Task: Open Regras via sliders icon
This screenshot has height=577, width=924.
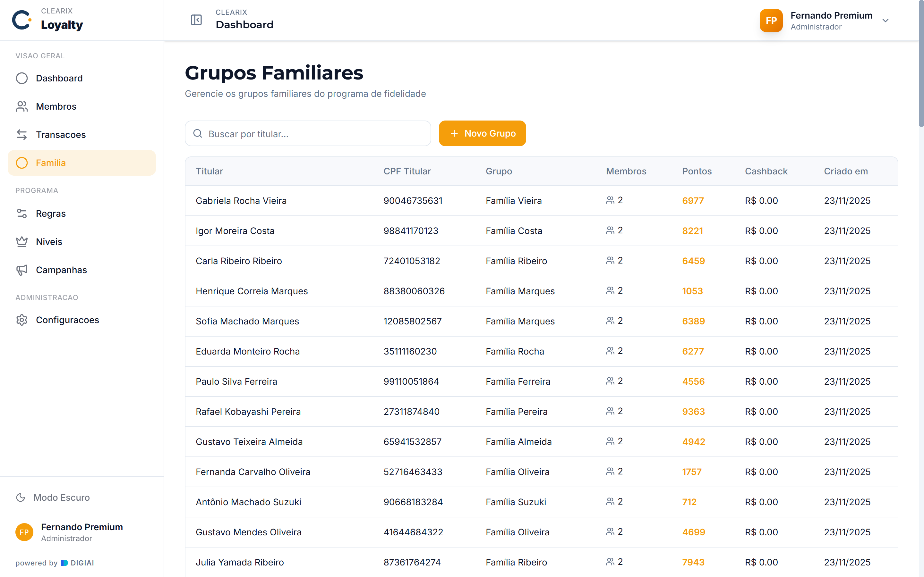Action: point(22,213)
